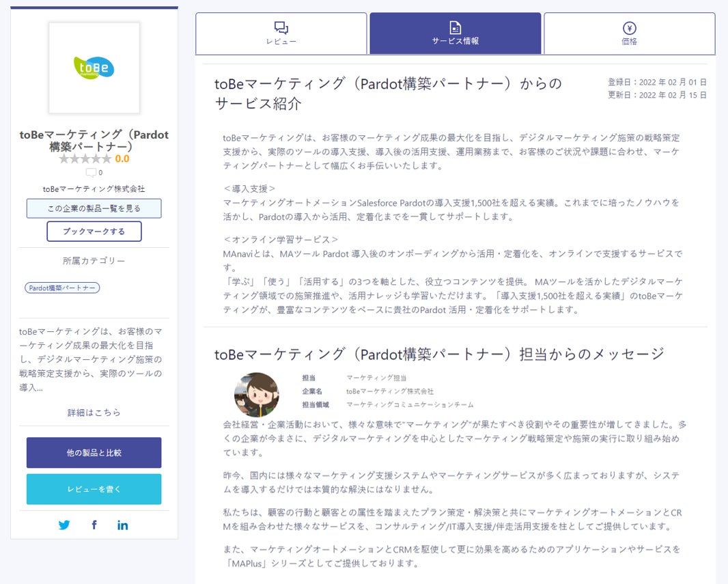Click the 登録日 2022年02月01日 text
Screen dimensions: 728x584
point(657,82)
